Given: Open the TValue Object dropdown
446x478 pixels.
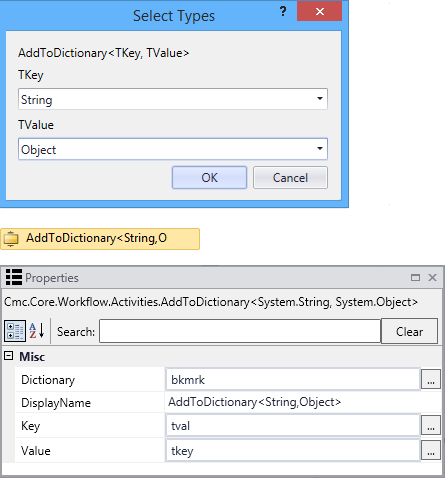Looking at the screenshot, I should pos(320,149).
